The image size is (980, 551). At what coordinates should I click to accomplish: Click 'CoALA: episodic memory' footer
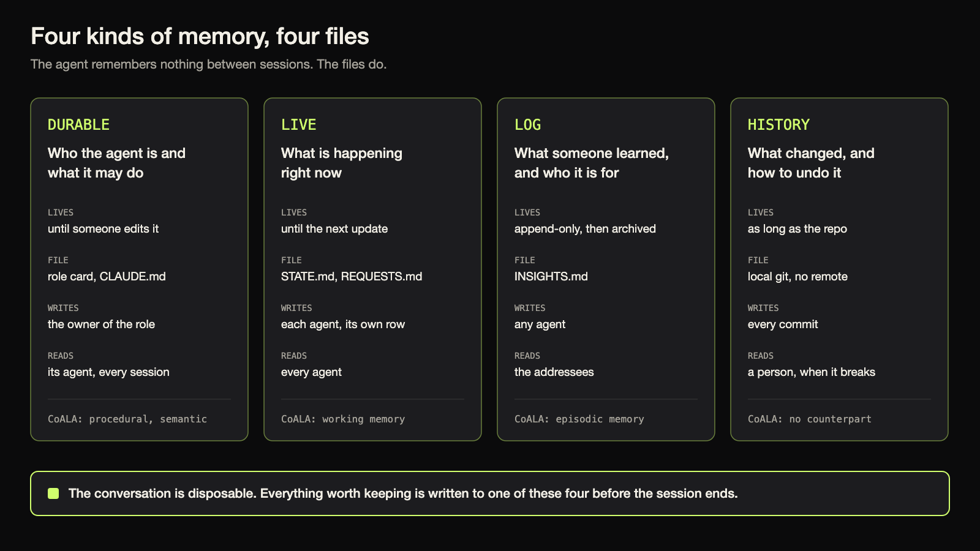tap(579, 419)
